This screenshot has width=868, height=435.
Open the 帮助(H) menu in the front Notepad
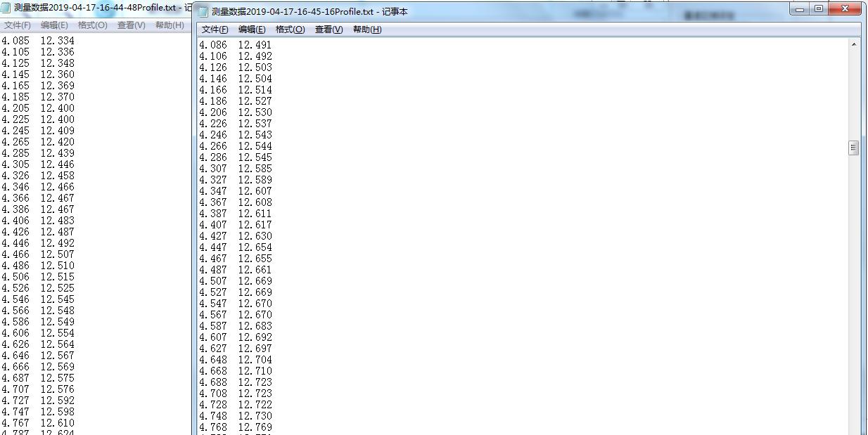point(366,30)
